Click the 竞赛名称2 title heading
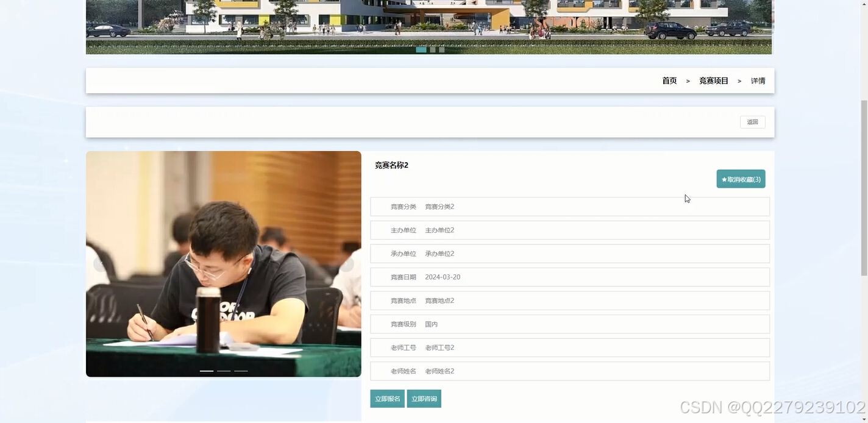Image resolution: width=868 pixels, height=423 pixels. (391, 165)
